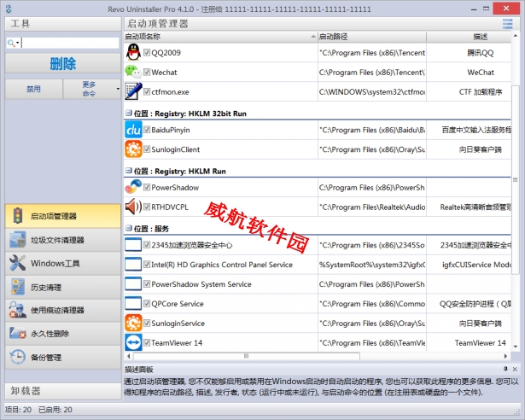This screenshot has width=525, height=420.
Task: Click the QPCore Service window icon
Action: (x=133, y=303)
